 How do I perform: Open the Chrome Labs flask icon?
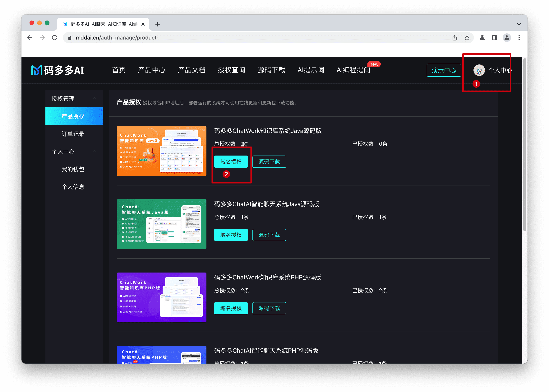coord(482,38)
